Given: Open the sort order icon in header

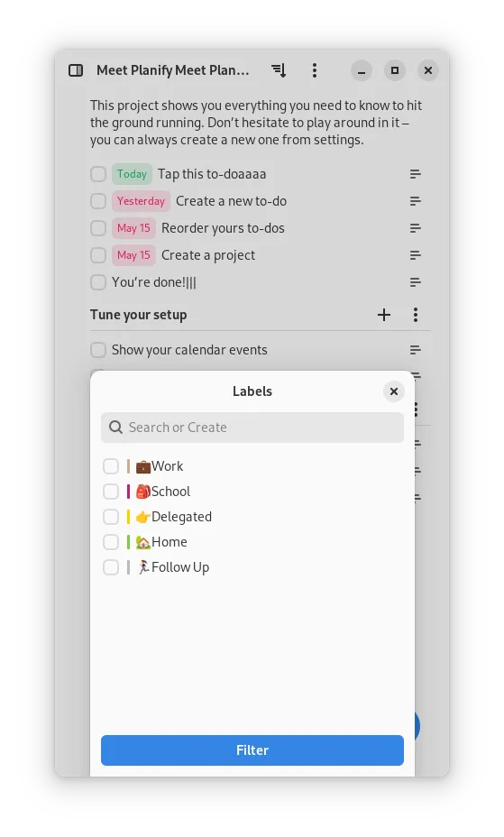Looking at the screenshot, I should point(279,70).
